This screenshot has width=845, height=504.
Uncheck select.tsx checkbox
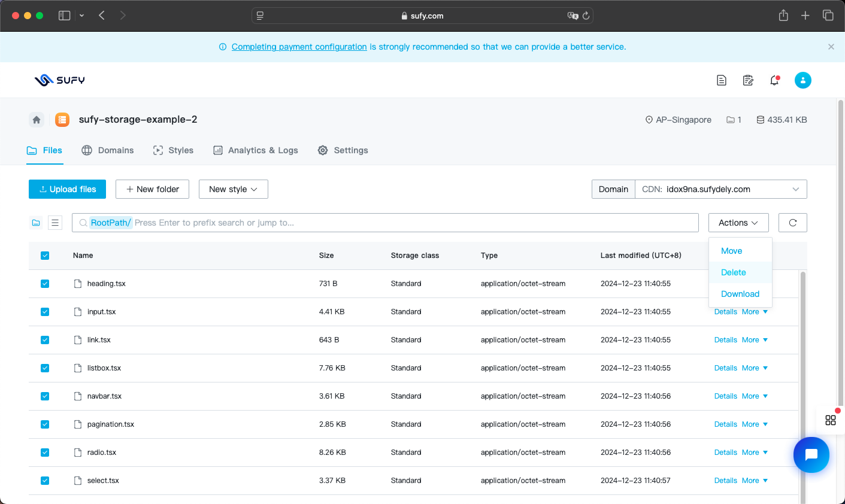coord(45,481)
